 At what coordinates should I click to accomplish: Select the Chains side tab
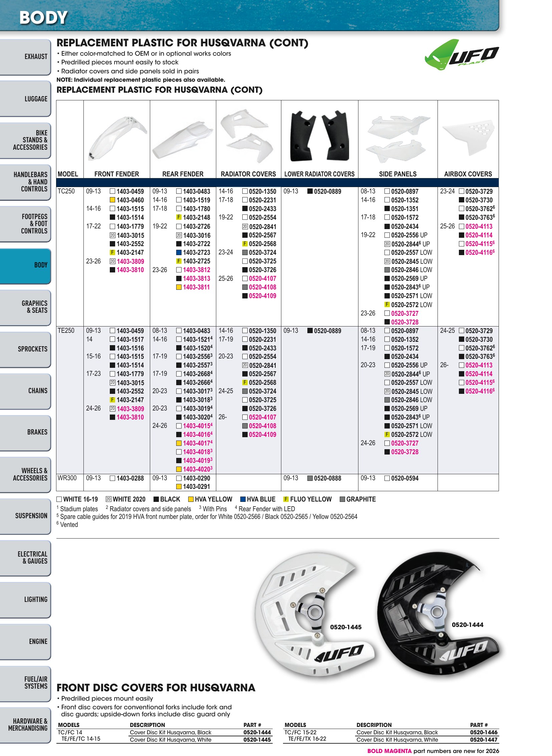[x=25, y=391]
